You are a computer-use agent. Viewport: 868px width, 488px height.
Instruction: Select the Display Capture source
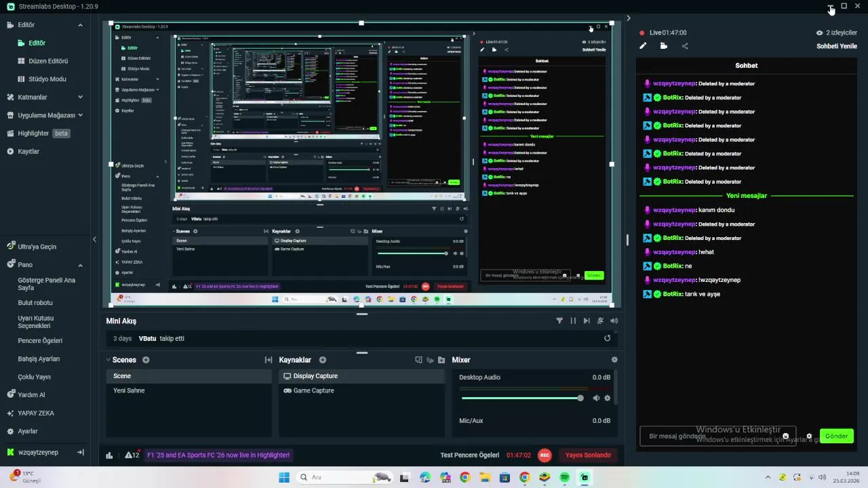(x=361, y=376)
